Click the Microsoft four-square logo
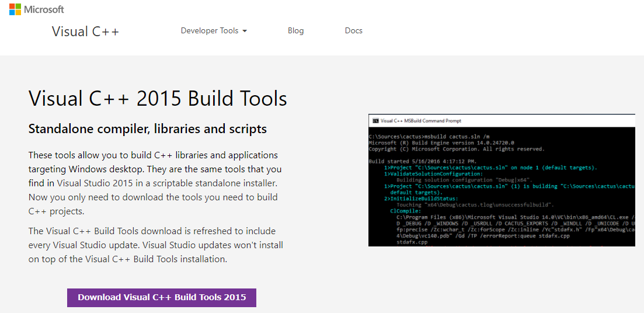644x313 pixels. (15, 9)
